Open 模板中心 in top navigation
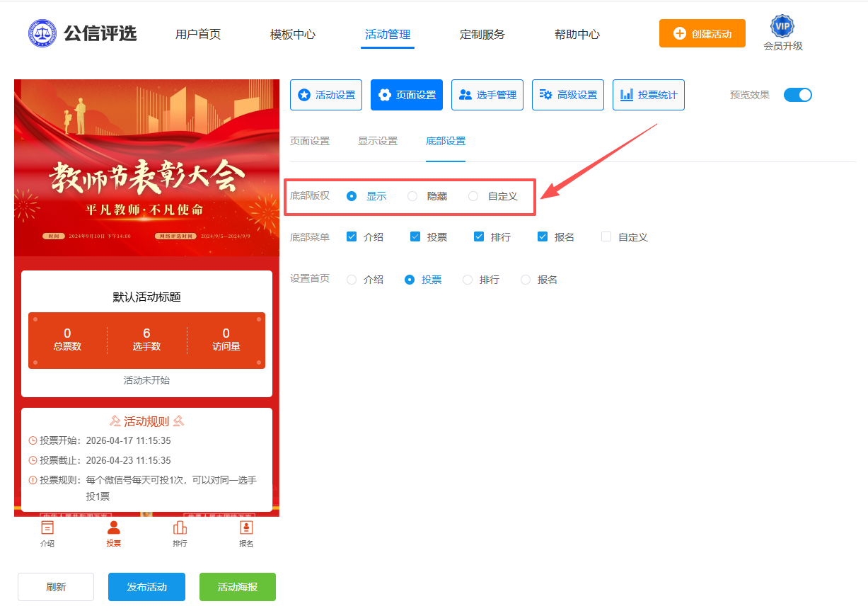This screenshot has height=611, width=868. coord(293,34)
